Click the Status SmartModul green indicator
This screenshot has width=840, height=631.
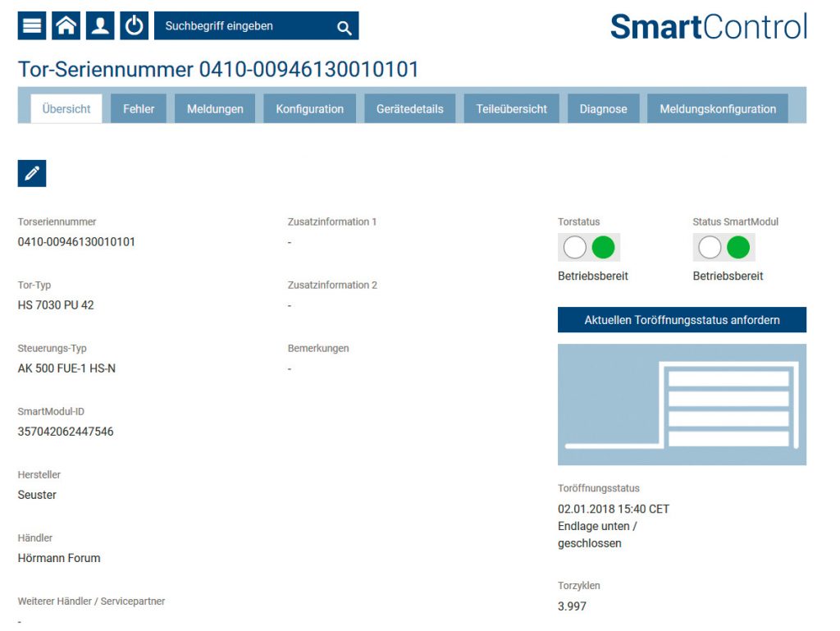click(x=738, y=248)
